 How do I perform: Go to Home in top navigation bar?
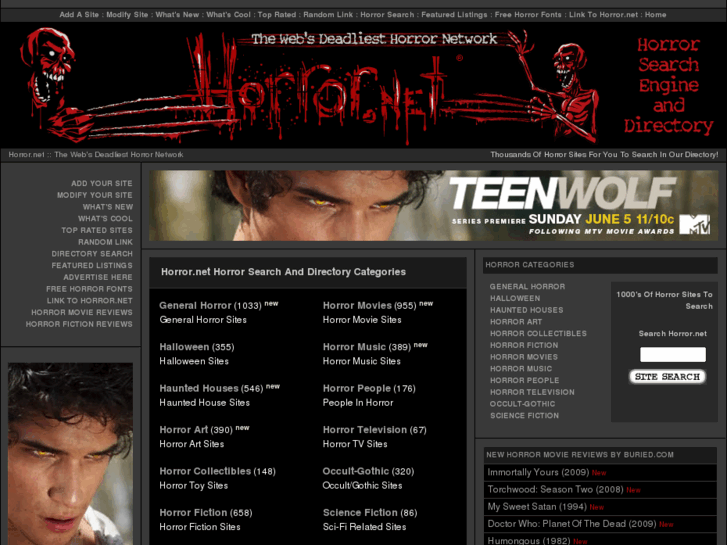(x=656, y=15)
